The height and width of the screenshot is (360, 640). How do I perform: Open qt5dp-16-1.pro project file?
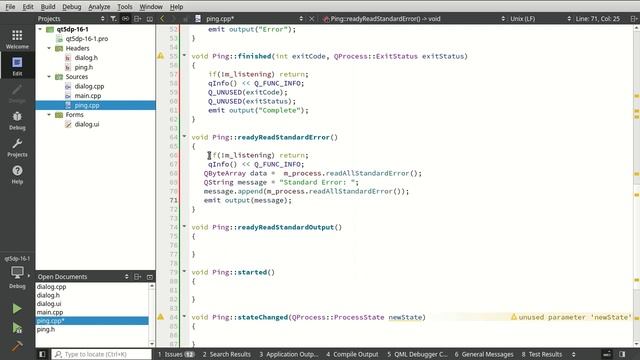click(x=87, y=38)
